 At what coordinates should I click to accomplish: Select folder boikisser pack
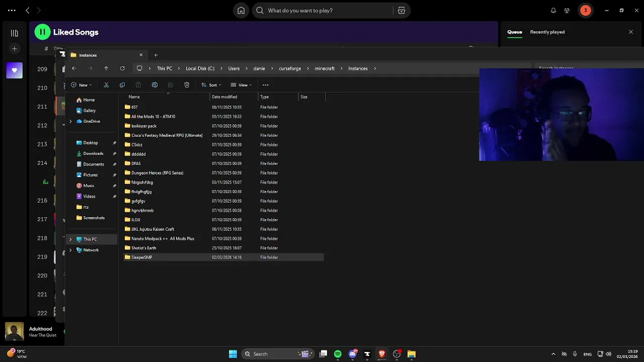tap(224, 126)
